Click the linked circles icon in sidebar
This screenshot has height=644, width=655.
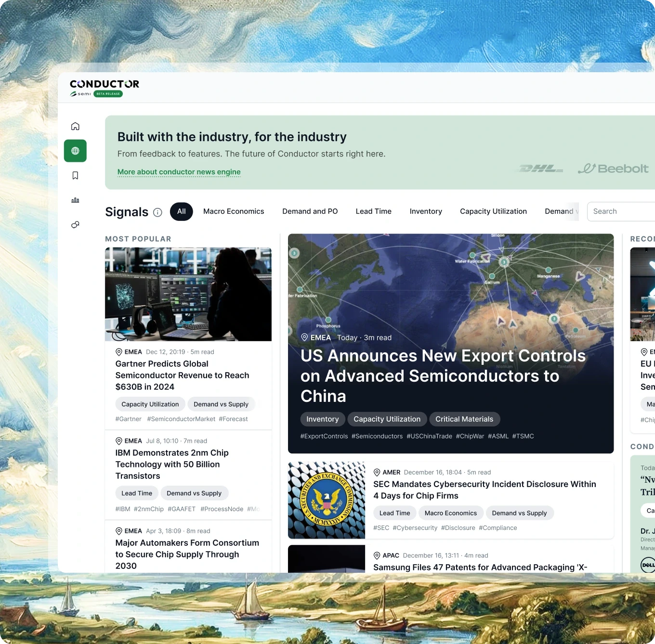pyautogui.click(x=75, y=225)
